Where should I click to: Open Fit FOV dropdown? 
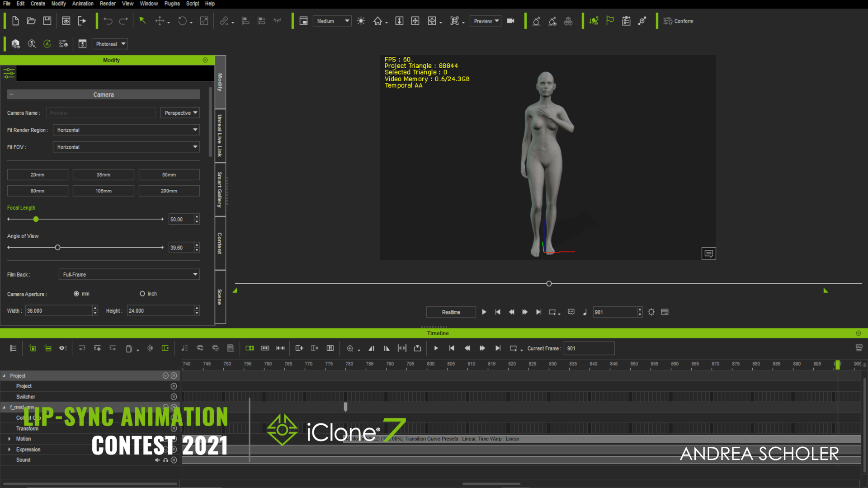pos(126,147)
